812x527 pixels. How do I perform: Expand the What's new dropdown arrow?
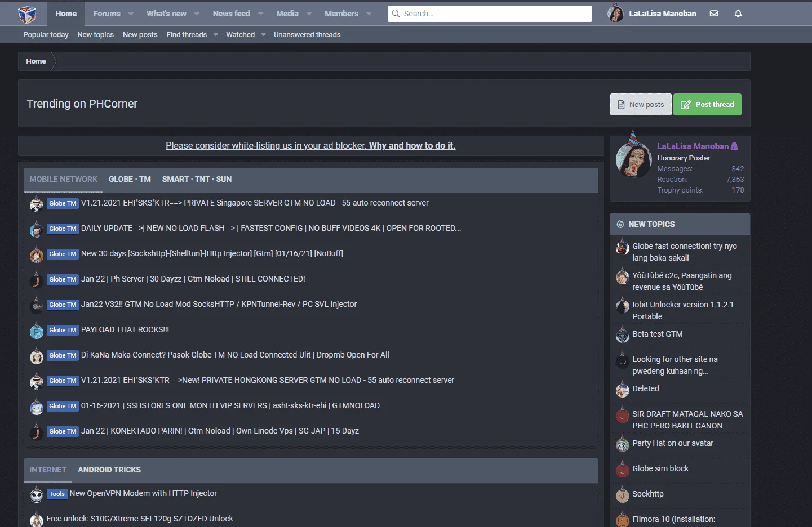(197, 14)
